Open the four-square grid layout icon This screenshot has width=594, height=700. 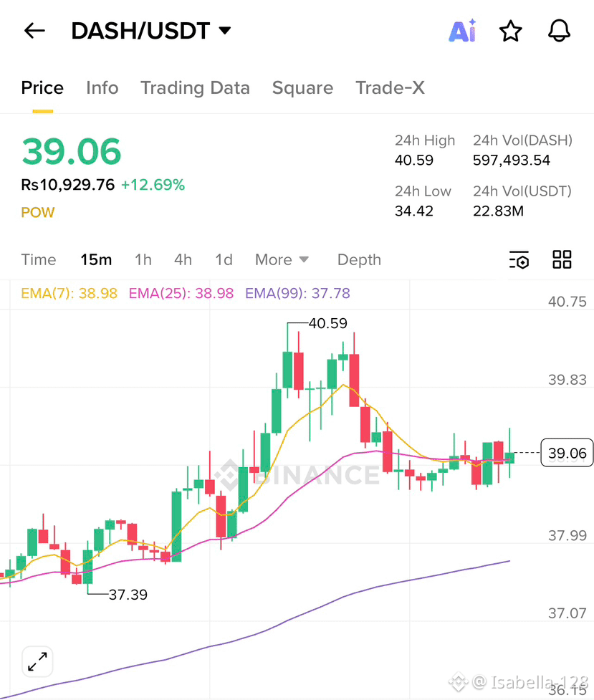point(562,259)
